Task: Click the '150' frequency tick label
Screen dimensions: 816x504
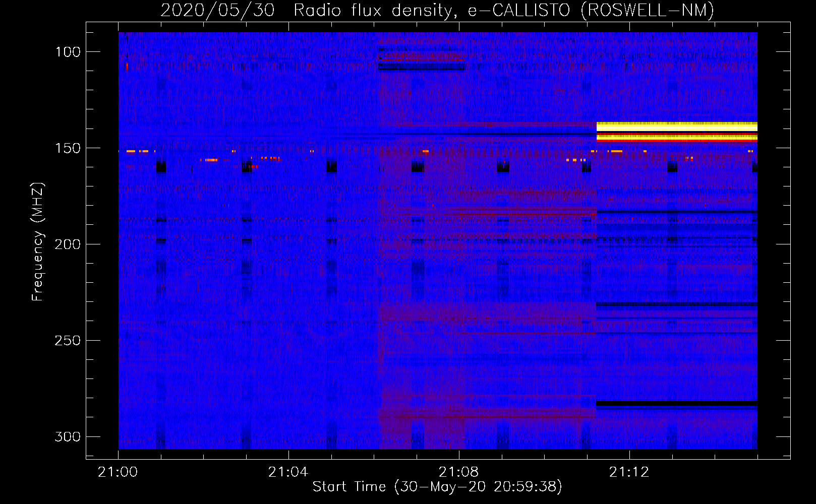Action: click(x=68, y=148)
